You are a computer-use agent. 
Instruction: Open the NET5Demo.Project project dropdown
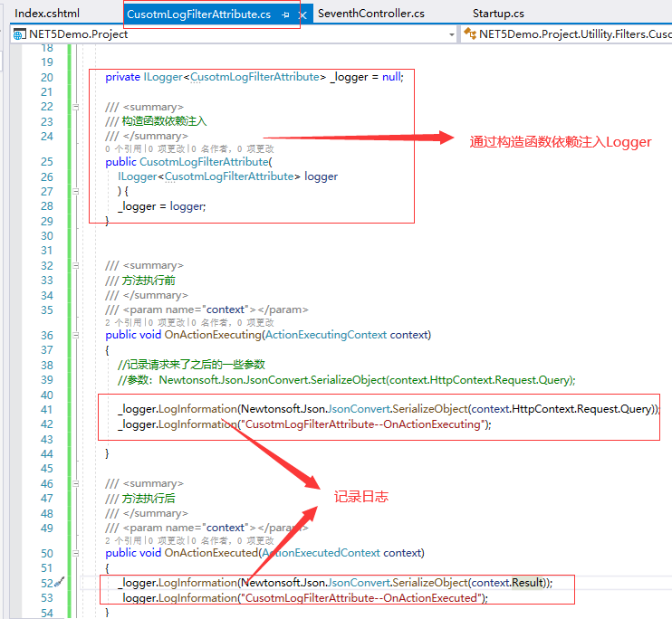coord(451,34)
